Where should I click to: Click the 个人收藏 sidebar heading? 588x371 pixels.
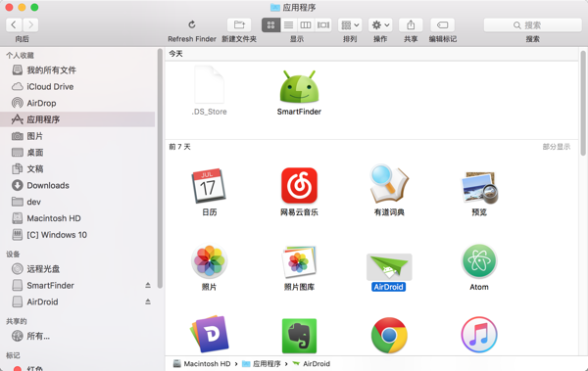[20, 56]
